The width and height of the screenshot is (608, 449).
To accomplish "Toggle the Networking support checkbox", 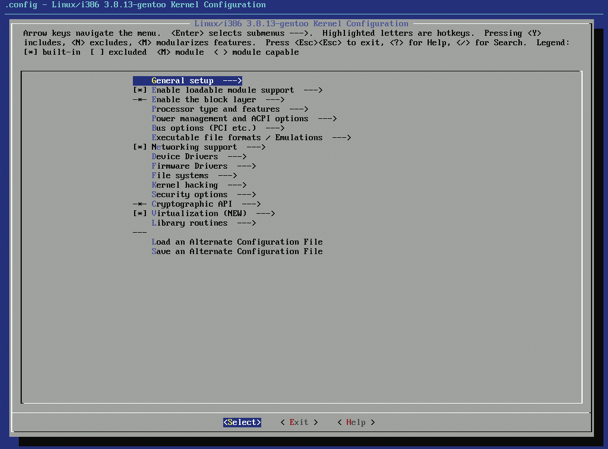I will (x=140, y=147).
